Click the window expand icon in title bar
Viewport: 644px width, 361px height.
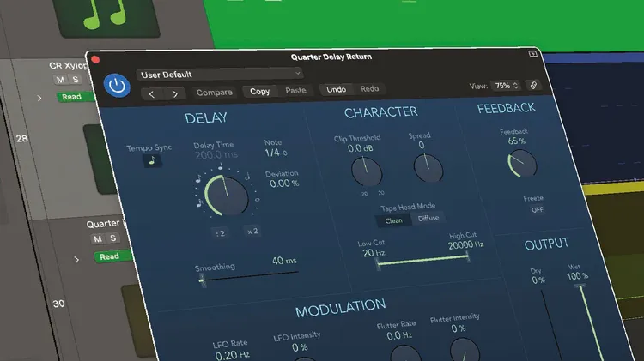point(532,54)
